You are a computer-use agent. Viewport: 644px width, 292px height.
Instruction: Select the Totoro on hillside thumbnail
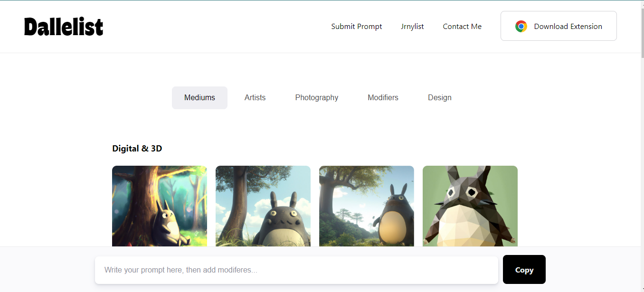367,206
